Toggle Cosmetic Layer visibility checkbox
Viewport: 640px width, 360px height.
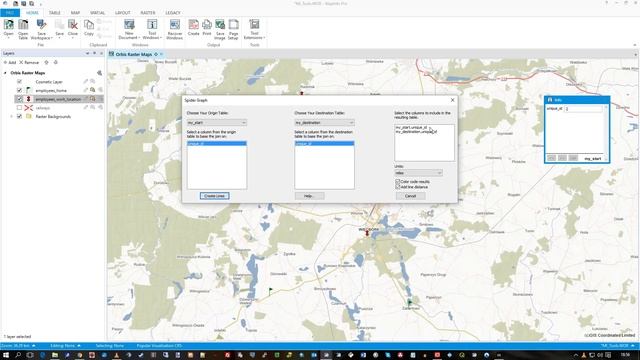[19, 82]
